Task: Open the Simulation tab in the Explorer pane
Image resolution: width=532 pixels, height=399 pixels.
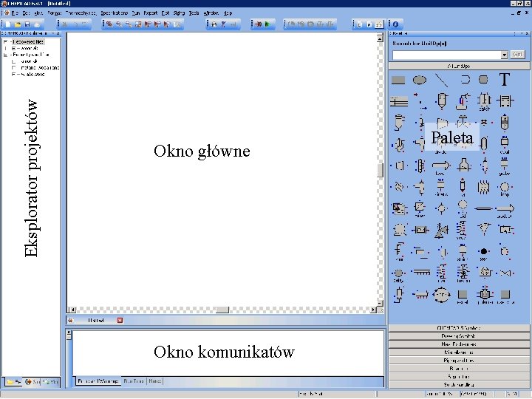Action: [32, 382]
